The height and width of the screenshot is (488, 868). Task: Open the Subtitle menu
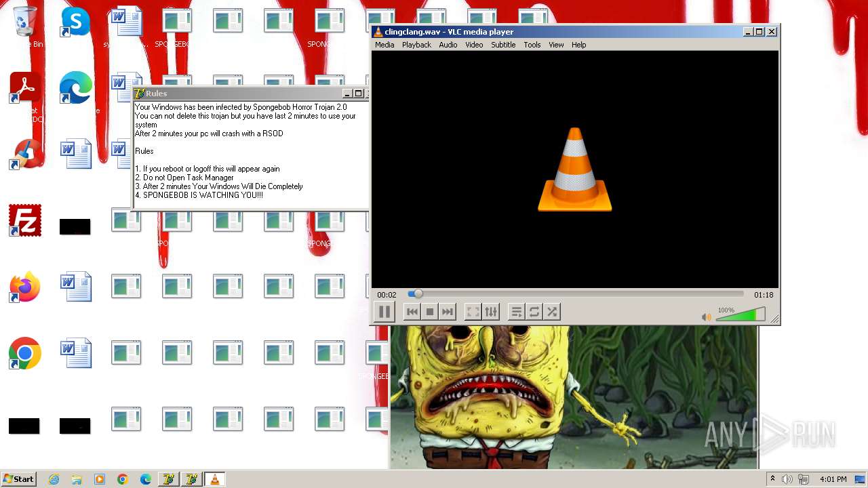pyautogui.click(x=503, y=45)
